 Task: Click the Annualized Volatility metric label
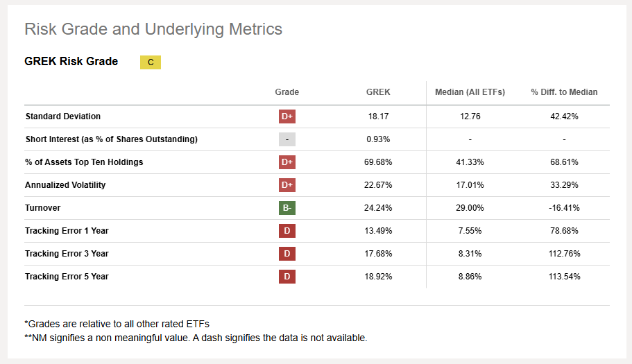65,185
